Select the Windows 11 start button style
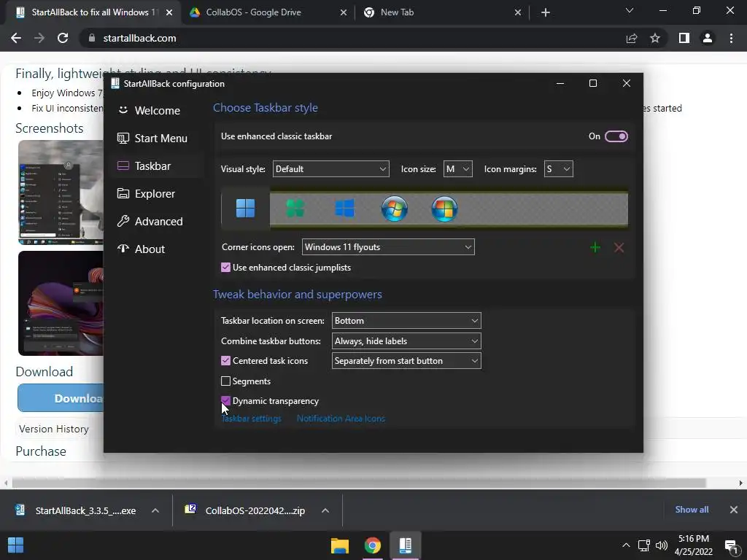 tap(245, 208)
